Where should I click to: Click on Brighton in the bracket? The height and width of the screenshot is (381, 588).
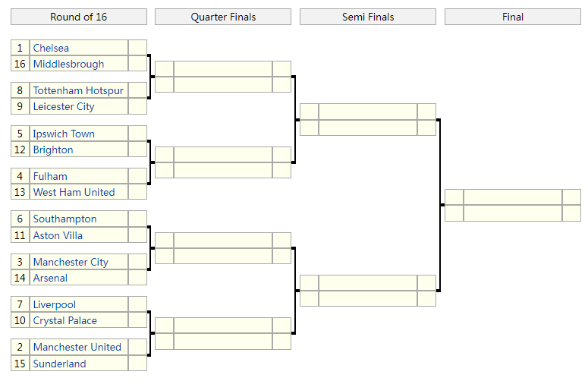pyautogui.click(x=53, y=150)
